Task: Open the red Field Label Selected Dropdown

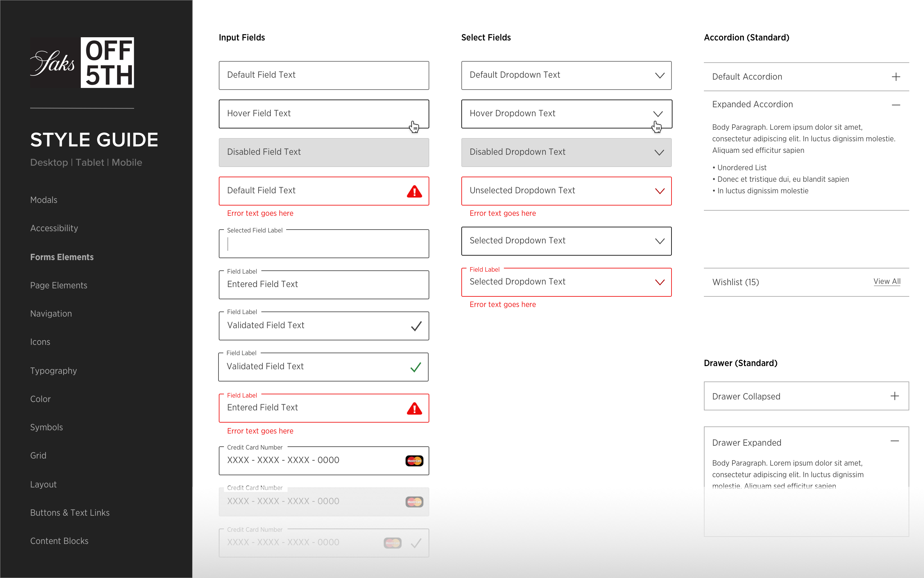Action: click(566, 282)
